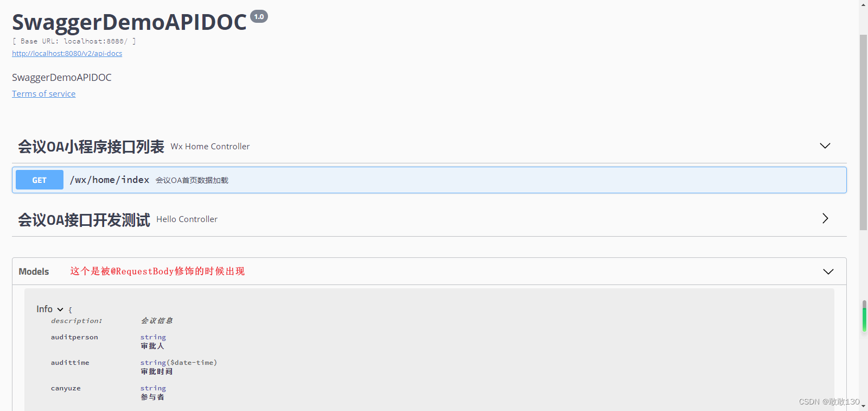Click the auditperson property name
Viewport: 868px width, 411px height.
tap(75, 337)
